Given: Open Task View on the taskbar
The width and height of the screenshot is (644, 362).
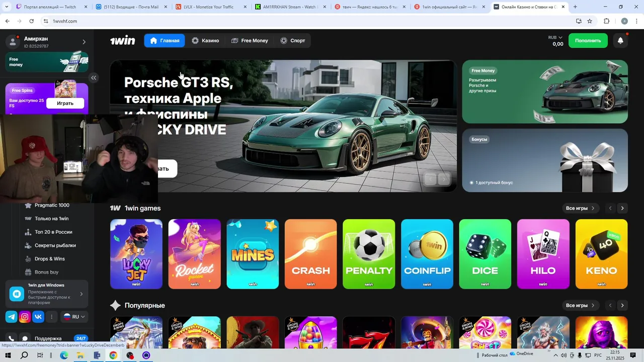Looking at the screenshot, I should pos(40,355).
